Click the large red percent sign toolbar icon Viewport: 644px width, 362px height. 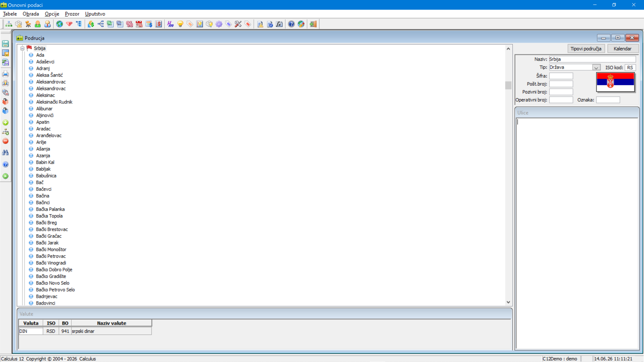(x=129, y=24)
